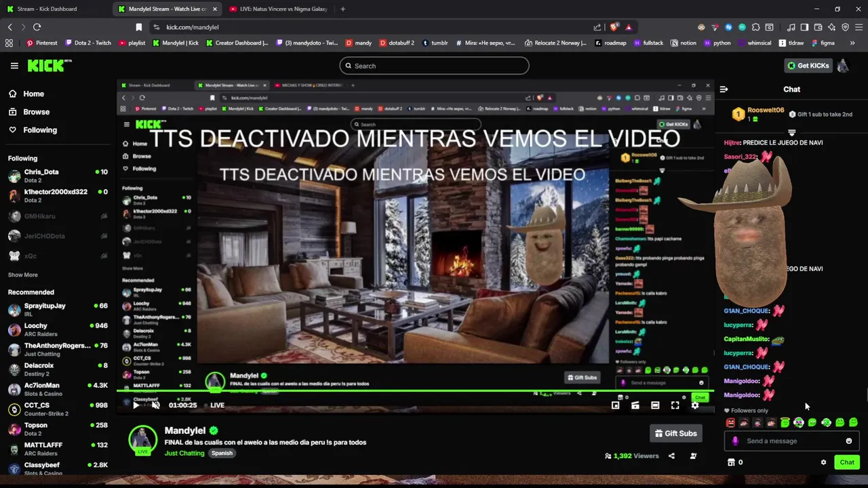The height and width of the screenshot is (488, 868).
Task: Open the emoji picker in chat
Action: point(848,441)
